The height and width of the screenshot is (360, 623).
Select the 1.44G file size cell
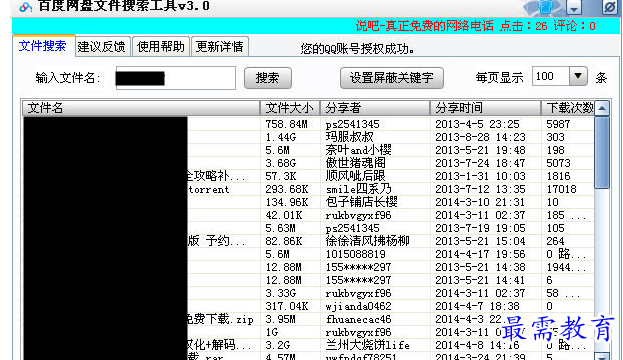[281, 137]
